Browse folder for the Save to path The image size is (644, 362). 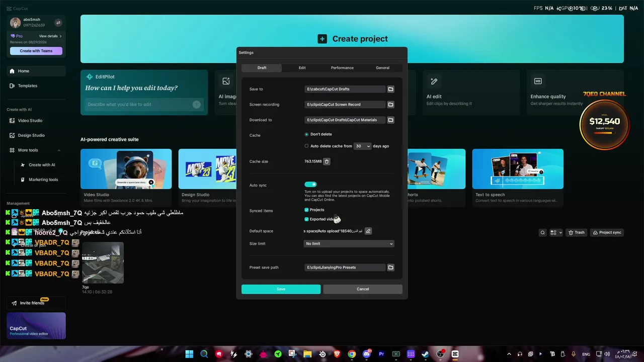390,89
